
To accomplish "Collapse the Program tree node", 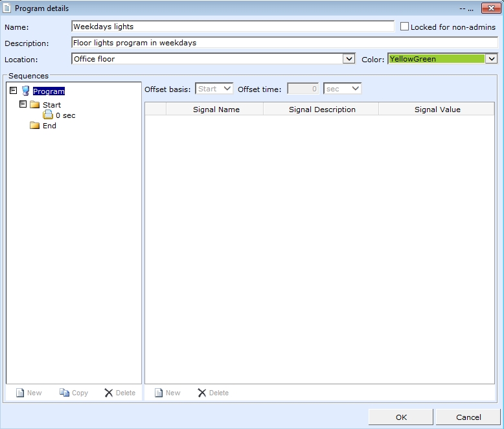I will pos(14,91).
